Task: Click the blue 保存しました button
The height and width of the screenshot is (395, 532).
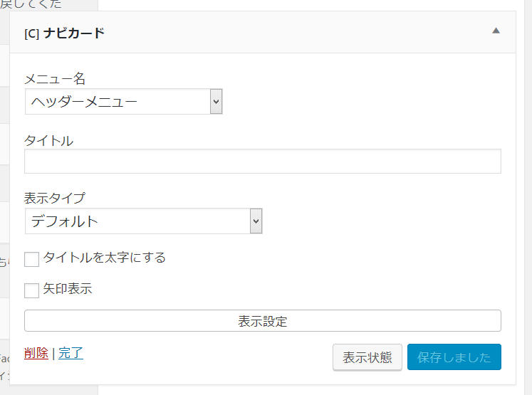Action: (454, 357)
